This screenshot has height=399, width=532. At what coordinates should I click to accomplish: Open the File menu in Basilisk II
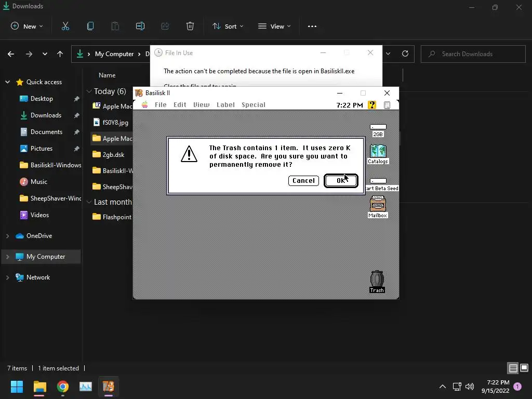click(x=161, y=105)
